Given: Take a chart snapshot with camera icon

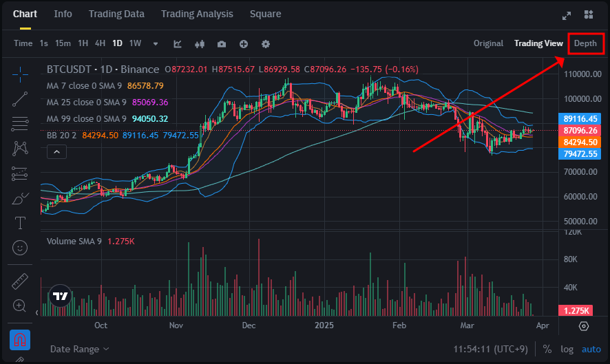Looking at the screenshot, I should click(x=222, y=43).
